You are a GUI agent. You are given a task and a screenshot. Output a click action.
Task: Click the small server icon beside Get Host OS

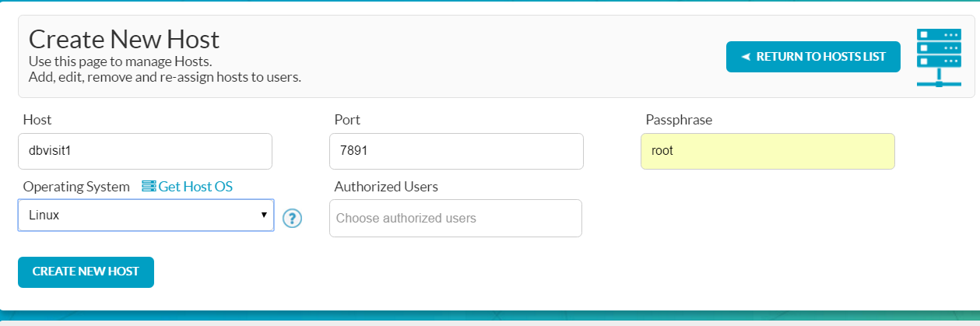click(x=149, y=187)
